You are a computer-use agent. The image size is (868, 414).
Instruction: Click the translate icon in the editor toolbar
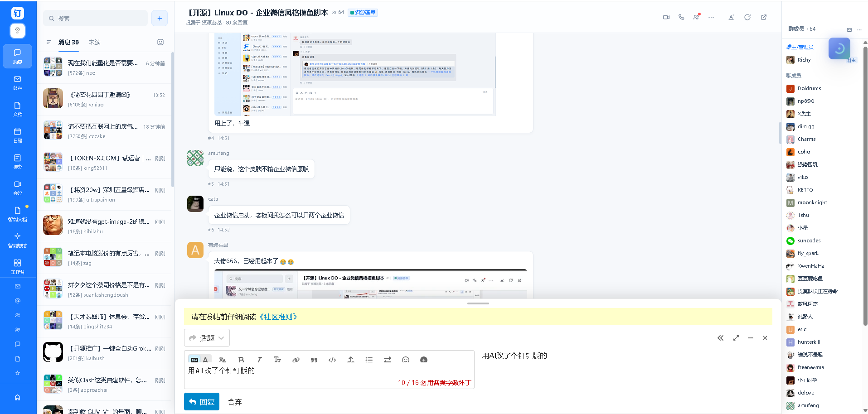pyautogui.click(x=223, y=360)
